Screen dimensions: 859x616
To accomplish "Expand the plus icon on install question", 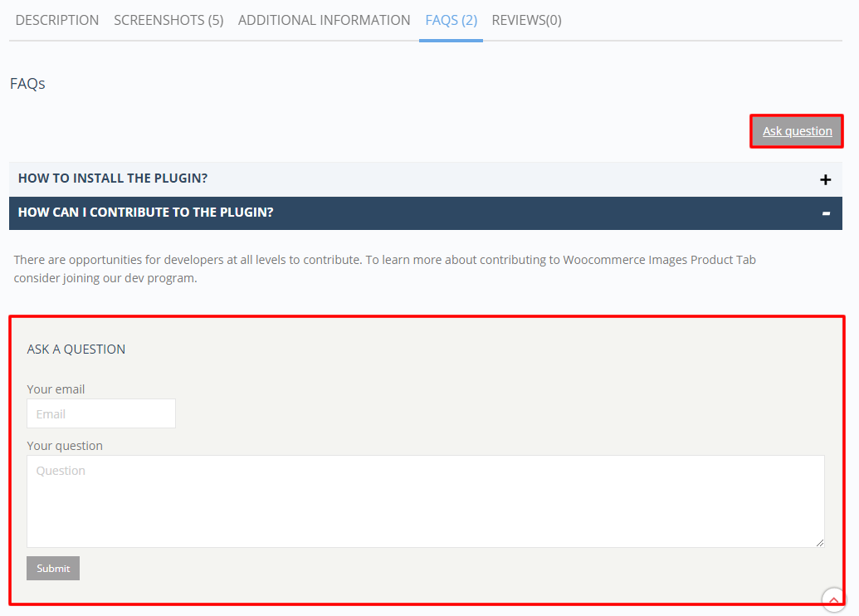I will click(825, 179).
